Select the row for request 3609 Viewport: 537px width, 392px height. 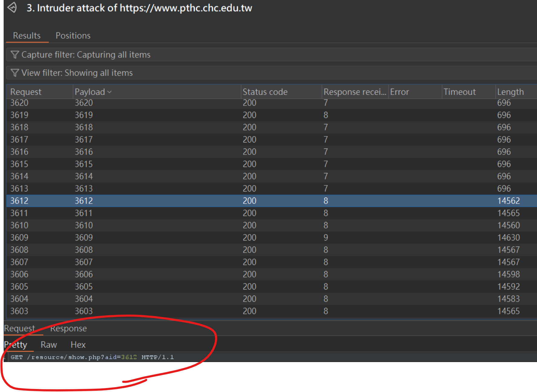272,238
